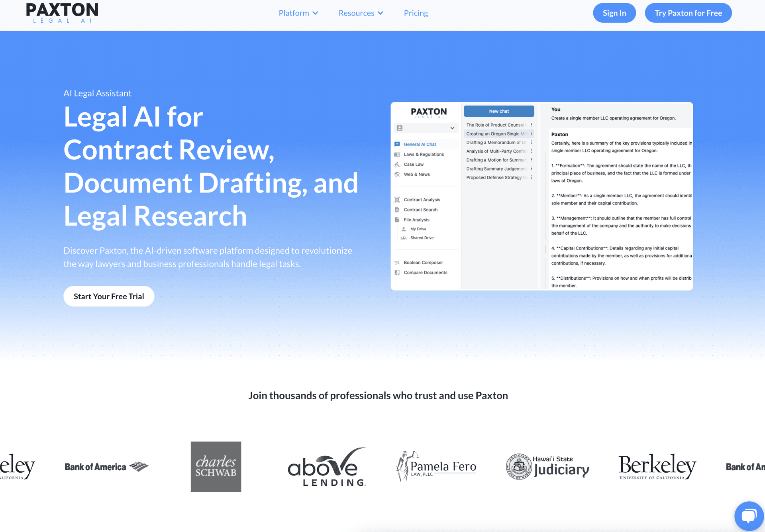The width and height of the screenshot is (765, 532).
Task: Select Drafting a Motion for Summary chat
Action: coord(496,160)
